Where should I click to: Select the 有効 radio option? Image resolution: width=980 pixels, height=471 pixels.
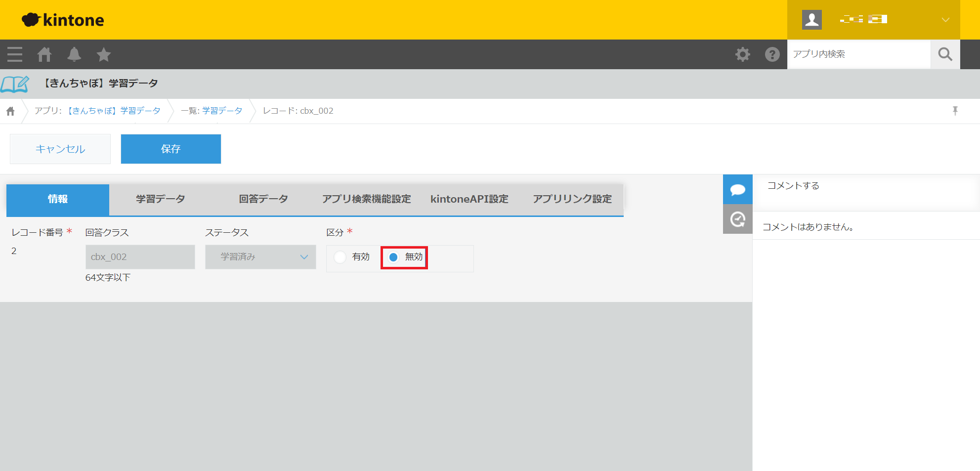[x=340, y=257]
